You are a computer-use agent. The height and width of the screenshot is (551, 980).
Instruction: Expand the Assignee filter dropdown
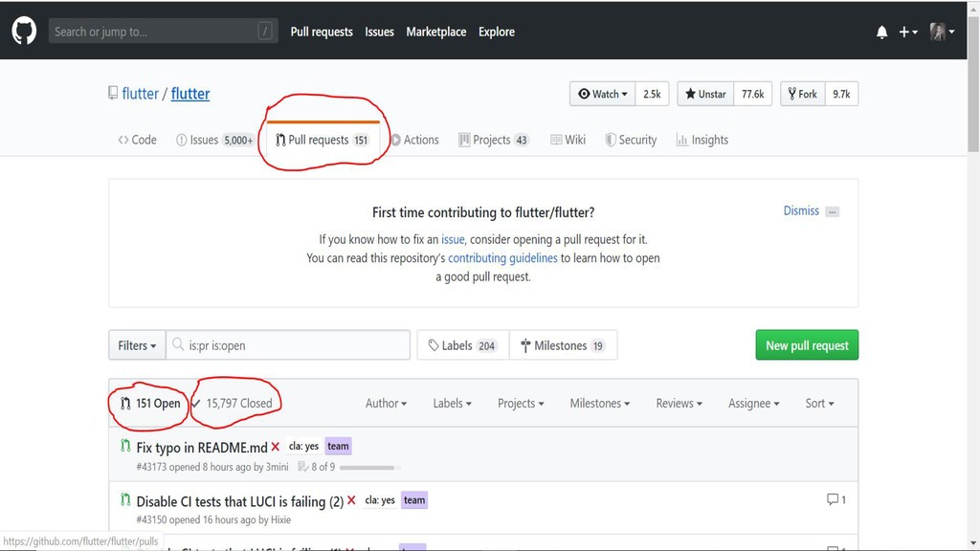pyautogui.click(x=754, y=404)
